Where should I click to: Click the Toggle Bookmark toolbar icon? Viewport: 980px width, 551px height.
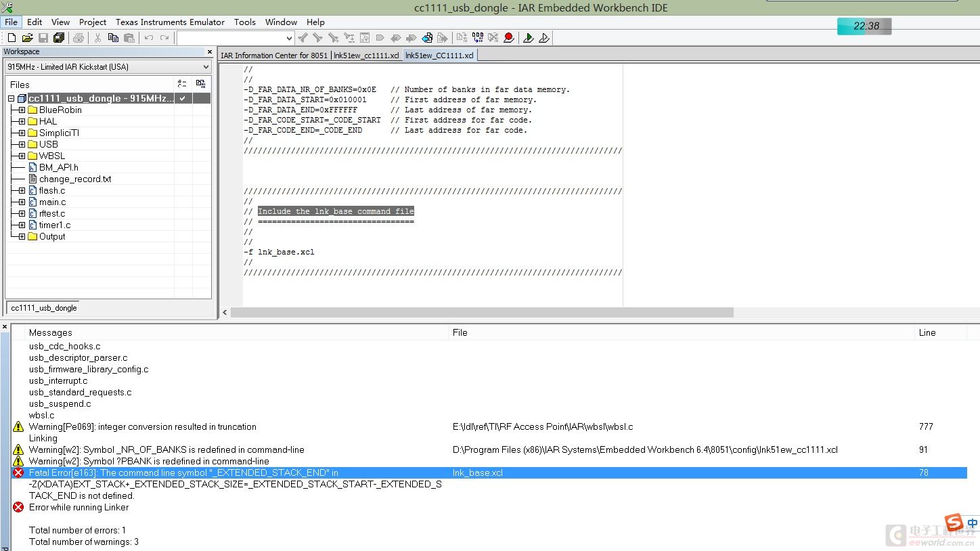[x=380, y=38]
